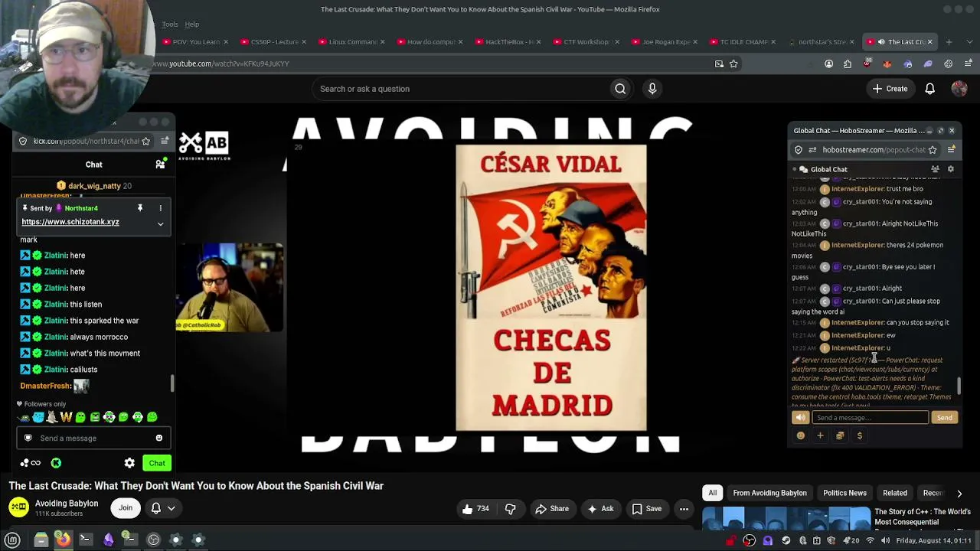The image size is (980, 551).
Task: Open pinned message three-dot options
Action: [x=160, y=208]
